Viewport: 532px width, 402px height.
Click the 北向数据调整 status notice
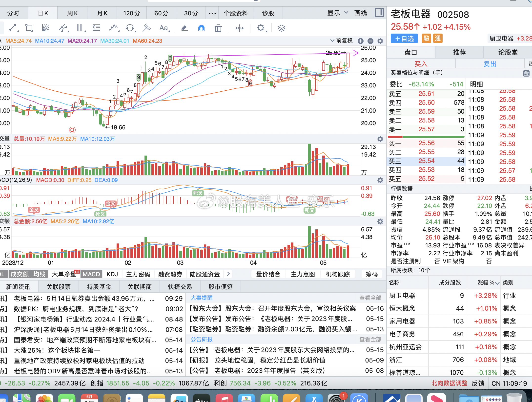click(449, 383)
